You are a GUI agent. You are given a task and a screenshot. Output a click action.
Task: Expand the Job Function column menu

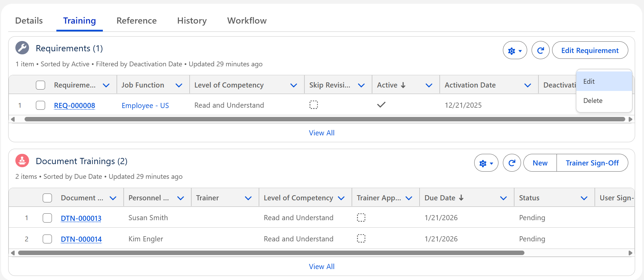coord(179,85)
